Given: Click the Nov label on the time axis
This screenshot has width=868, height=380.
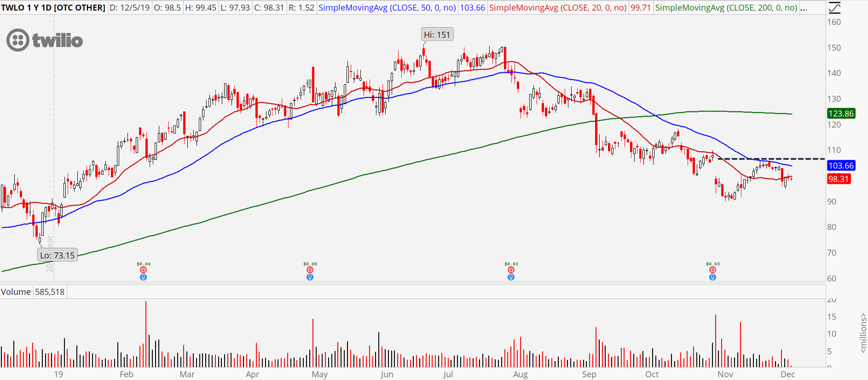Looking at the screenshot, I should point(725,374).
